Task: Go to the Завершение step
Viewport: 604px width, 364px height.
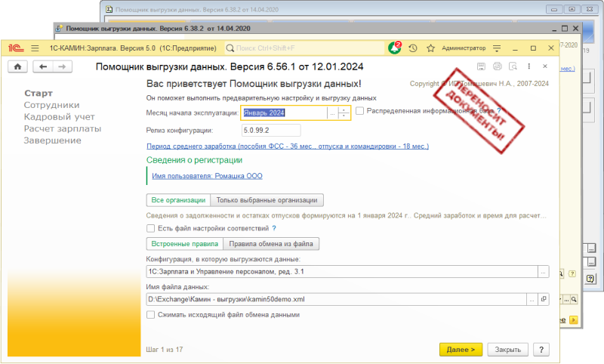Action: [52, 140]
